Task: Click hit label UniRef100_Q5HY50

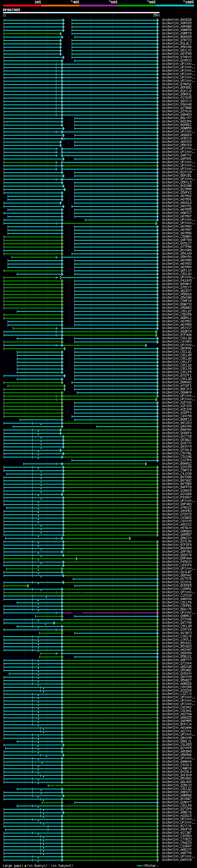Action: tap(177, 257)
